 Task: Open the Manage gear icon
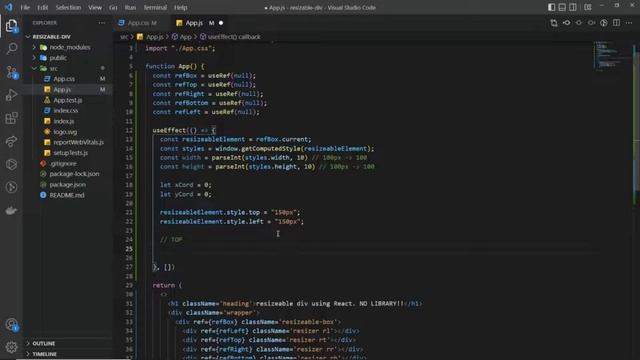pos(11,347)
